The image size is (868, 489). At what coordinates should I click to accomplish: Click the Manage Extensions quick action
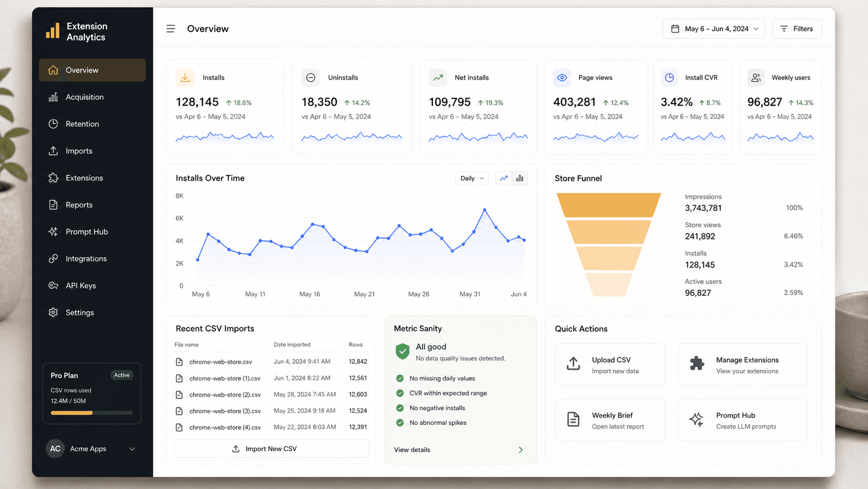[x=742, y=365]
